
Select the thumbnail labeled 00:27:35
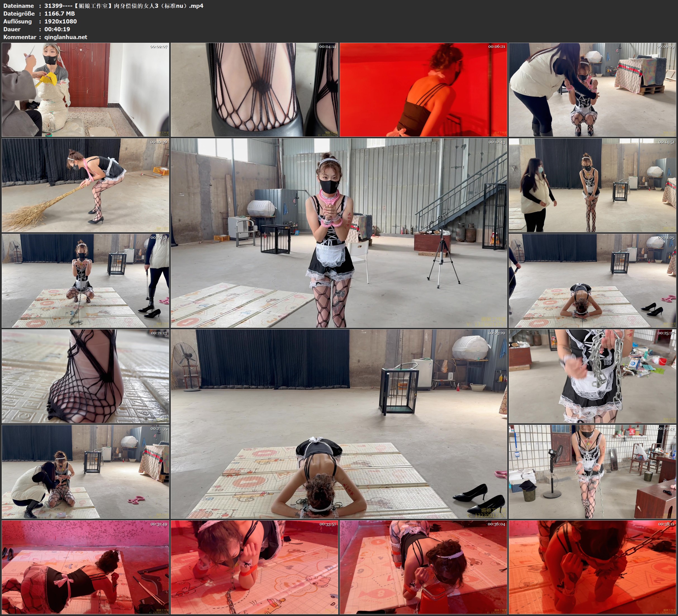pos(85,471)
